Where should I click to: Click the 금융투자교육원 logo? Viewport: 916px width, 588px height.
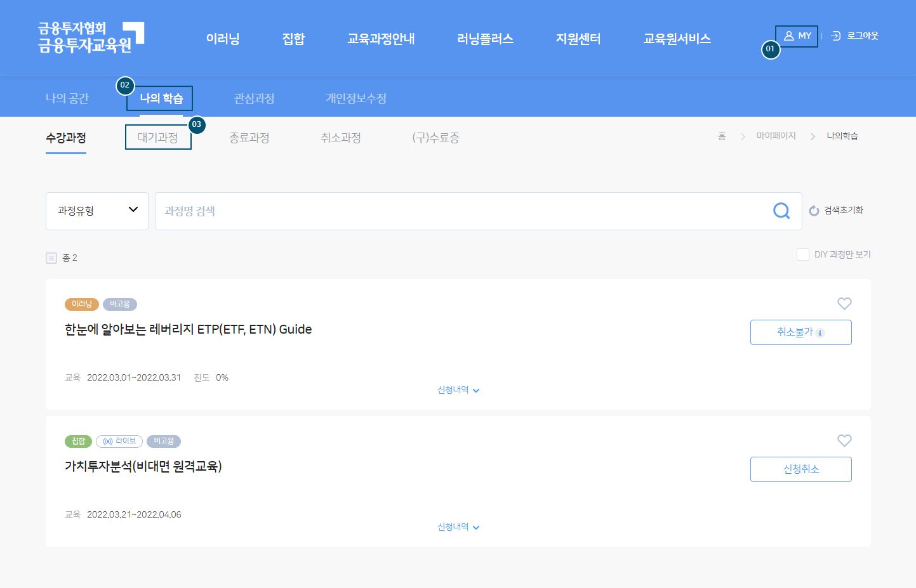point(91,37)
